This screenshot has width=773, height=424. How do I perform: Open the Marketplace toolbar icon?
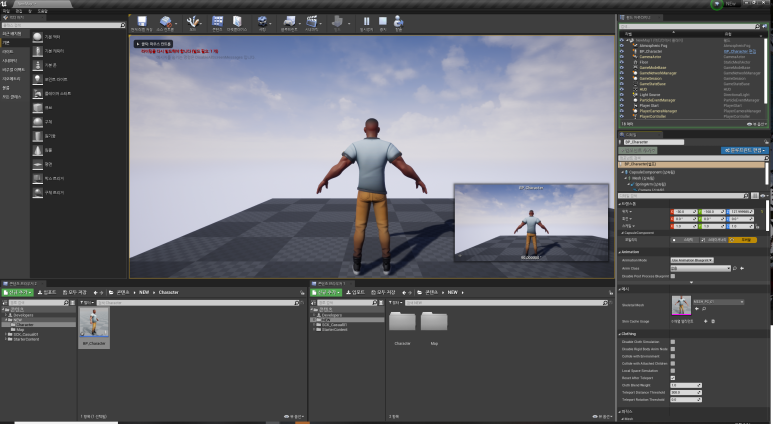tap(237, 21)
